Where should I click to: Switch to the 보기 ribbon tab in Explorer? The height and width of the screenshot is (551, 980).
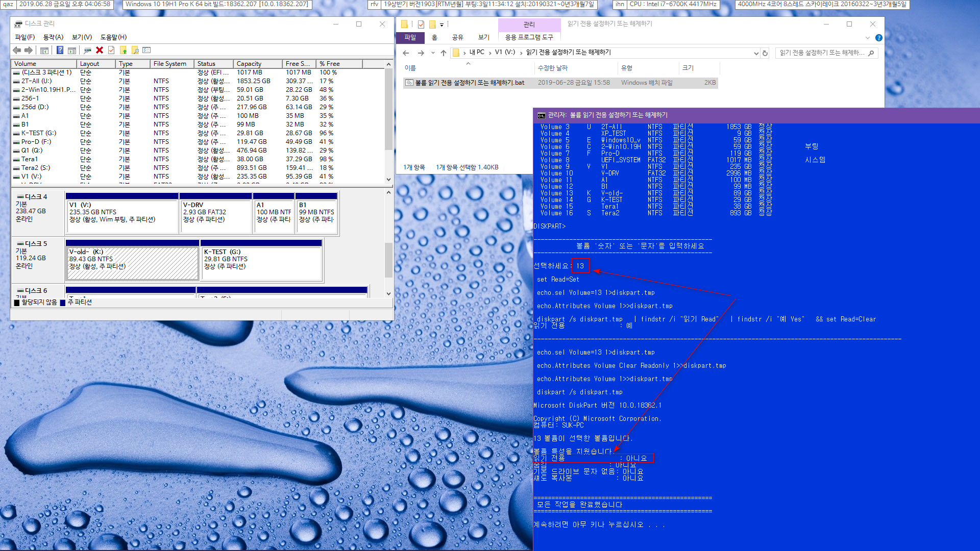[x=484, y=37]
